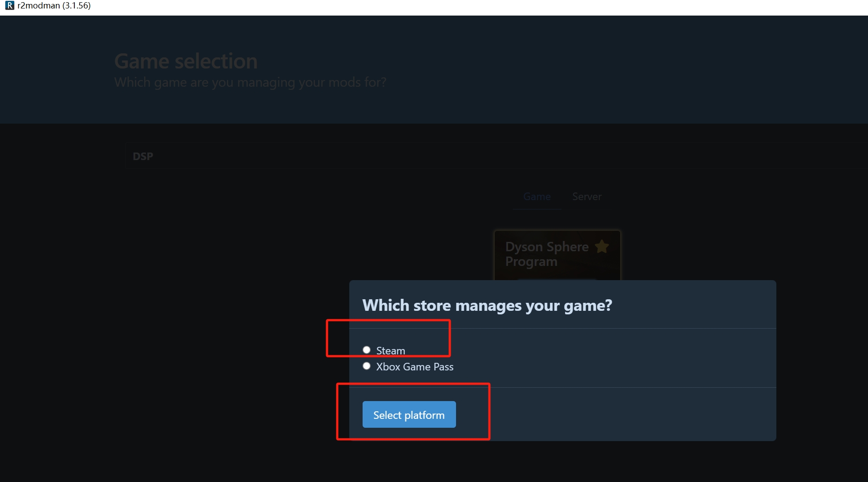The width and height of the screenshot is (868, 482).
Task: Select the Steam radio option
Action: (x=367, y=350)
